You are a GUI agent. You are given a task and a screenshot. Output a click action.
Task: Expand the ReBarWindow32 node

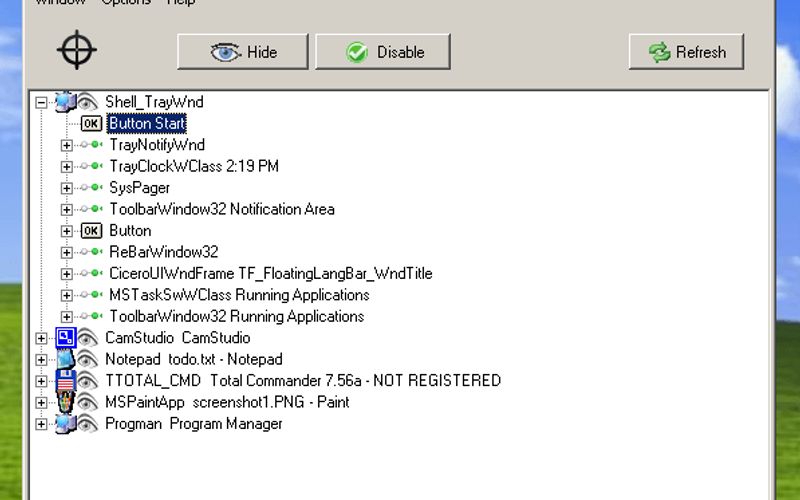click(66, 253)
